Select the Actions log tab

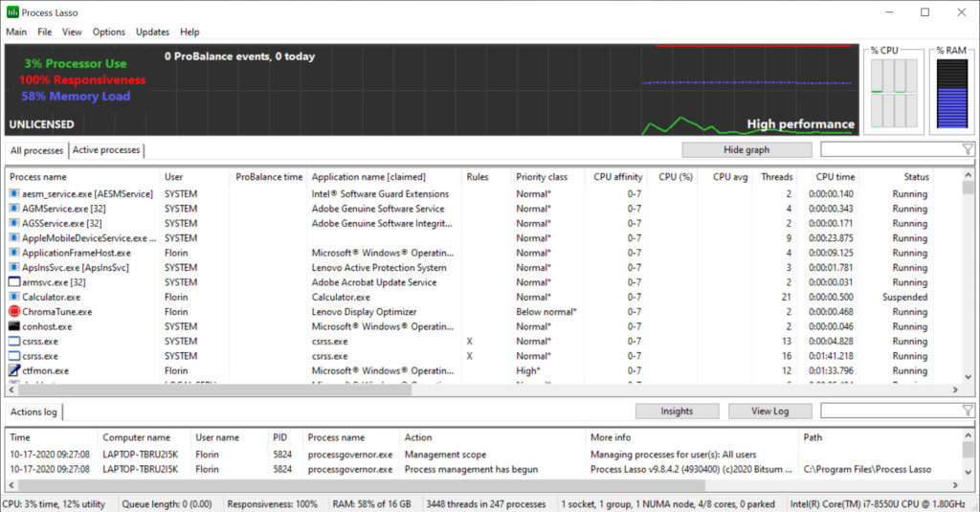(33, 412)
